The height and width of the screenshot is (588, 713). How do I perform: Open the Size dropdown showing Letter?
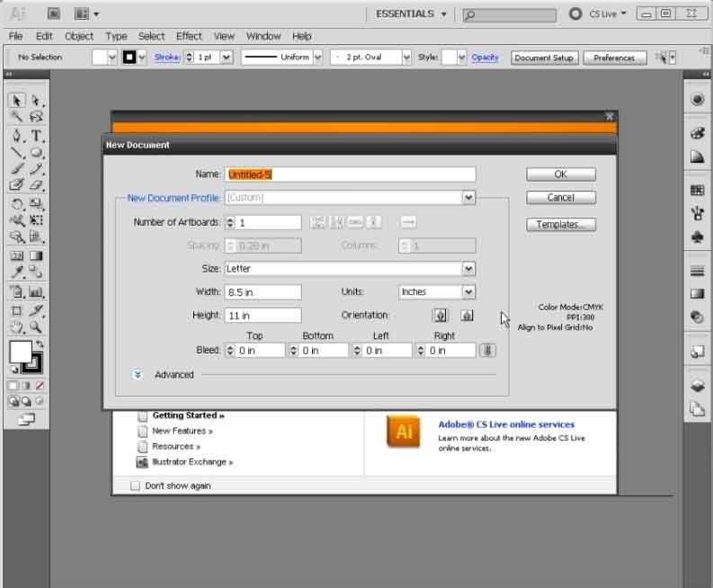[x=468, y=269]
